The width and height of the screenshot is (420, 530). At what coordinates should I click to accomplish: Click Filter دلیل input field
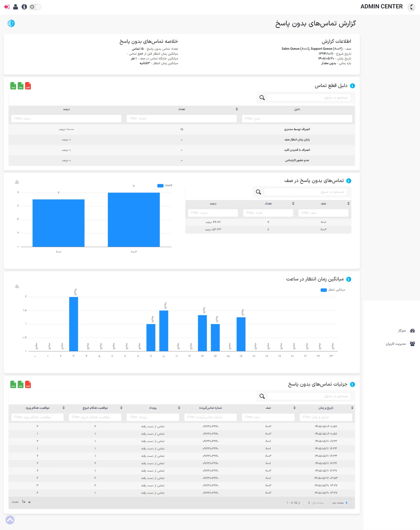tap(297, 118)
